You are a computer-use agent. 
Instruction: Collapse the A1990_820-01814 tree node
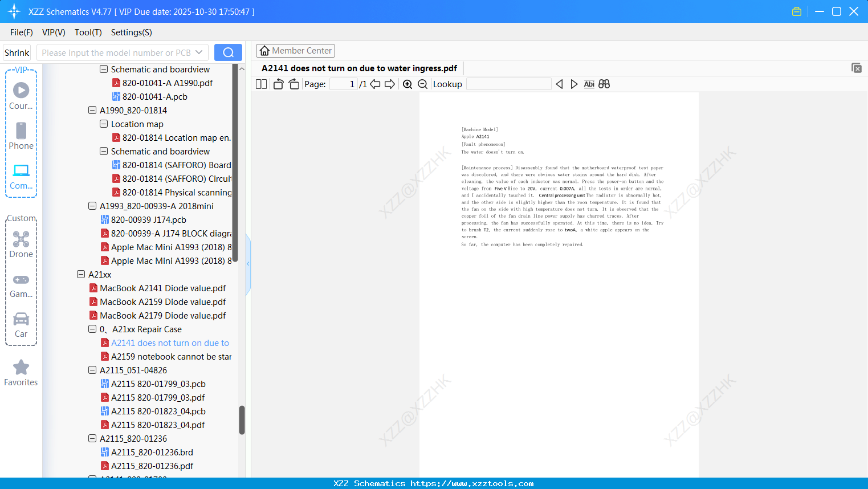[92, 110]
